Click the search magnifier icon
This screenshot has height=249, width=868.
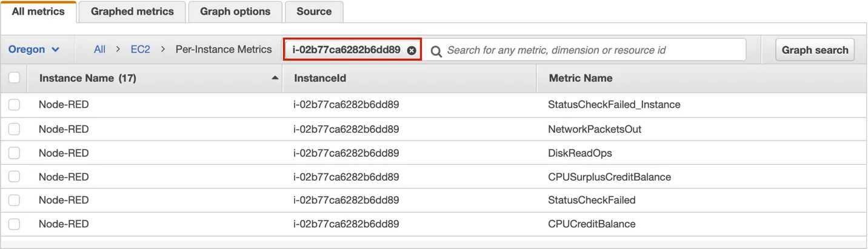pos(436,51)
